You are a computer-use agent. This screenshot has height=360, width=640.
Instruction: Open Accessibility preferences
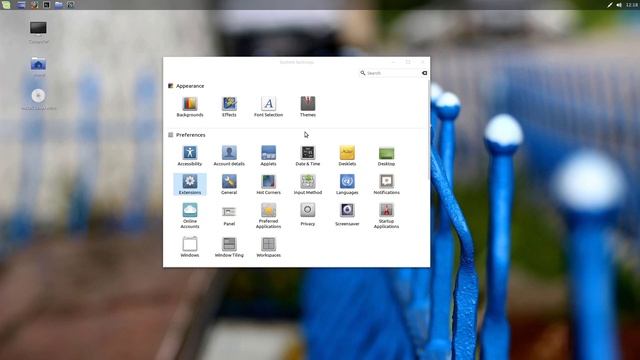190,156
